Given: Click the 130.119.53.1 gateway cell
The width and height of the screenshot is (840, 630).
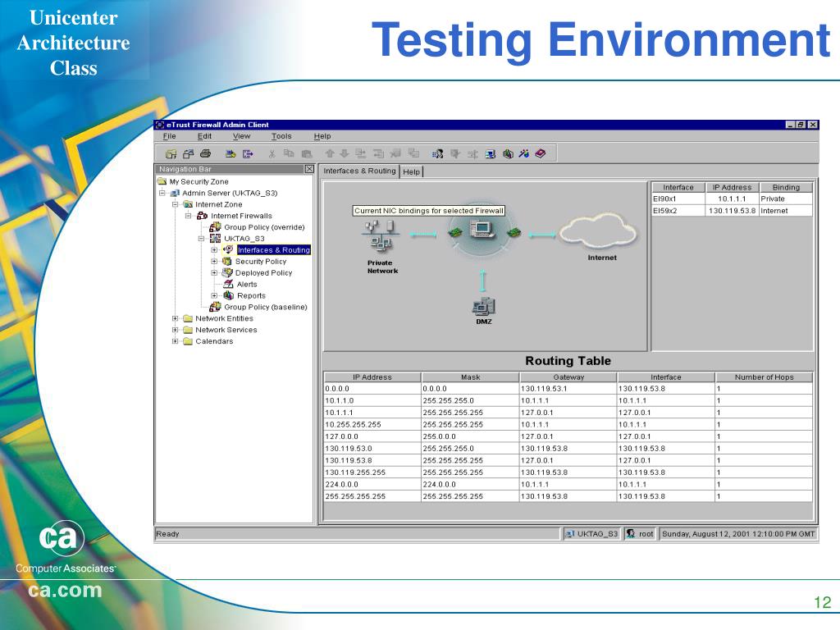Looking at the screenshot, I should click(568, 388).
